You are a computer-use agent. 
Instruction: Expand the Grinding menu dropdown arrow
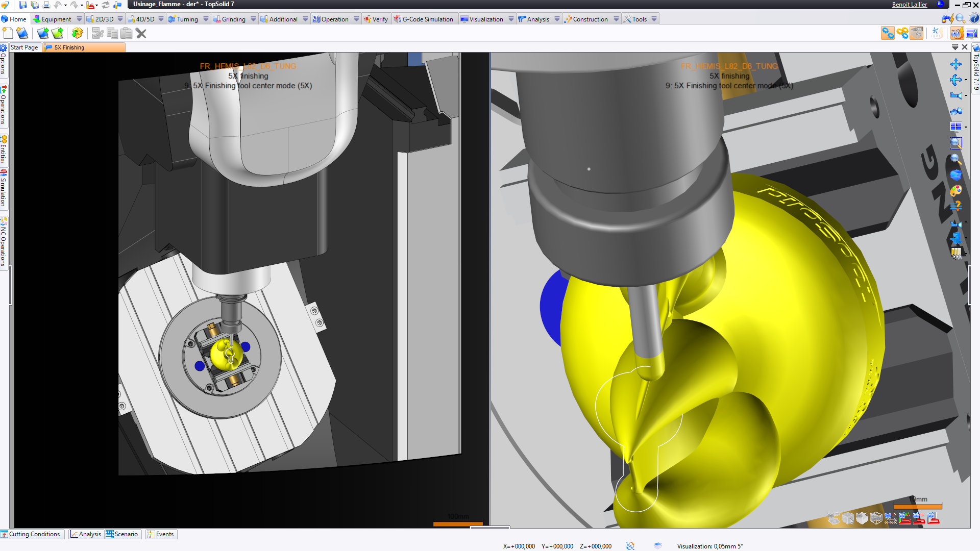pyautogui.click(x=254, y=19)
